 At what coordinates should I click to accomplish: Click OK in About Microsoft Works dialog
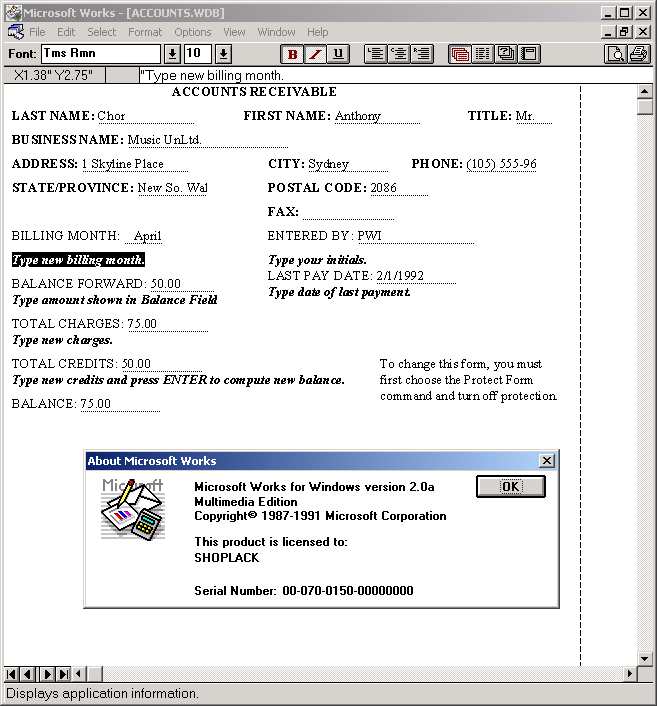(x=511, y=487)
